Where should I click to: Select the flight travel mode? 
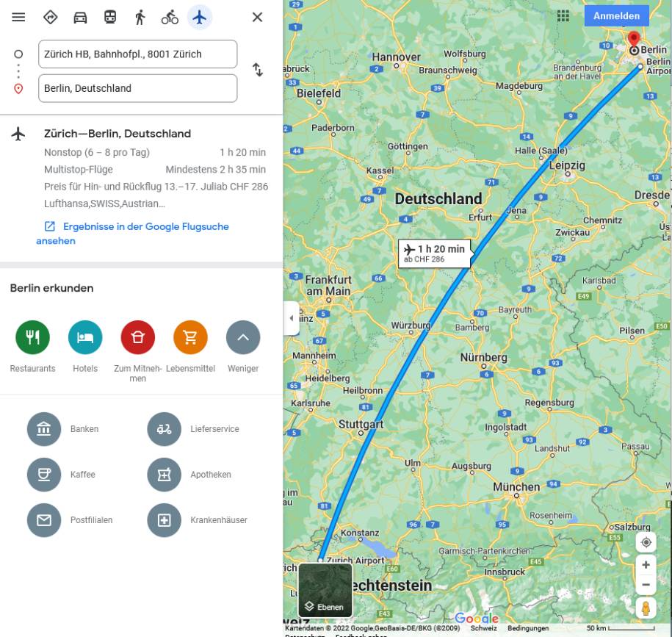click(199, 17)
